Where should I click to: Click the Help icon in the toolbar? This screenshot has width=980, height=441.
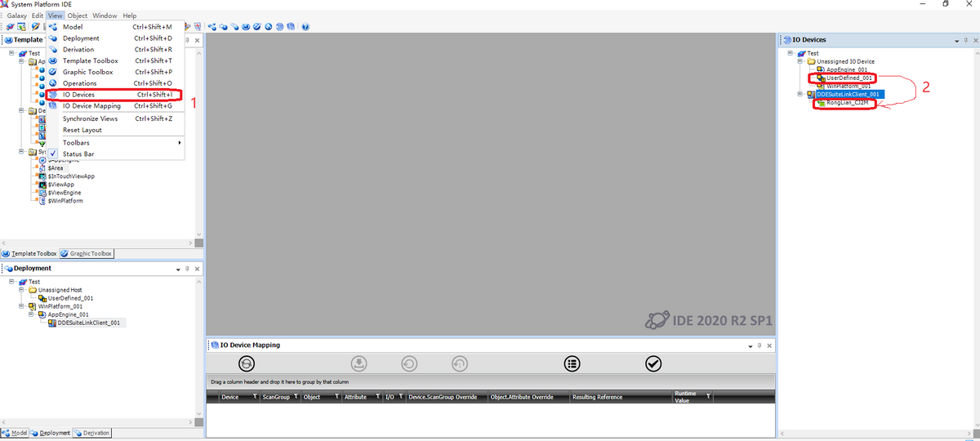(x=305, y=26)
